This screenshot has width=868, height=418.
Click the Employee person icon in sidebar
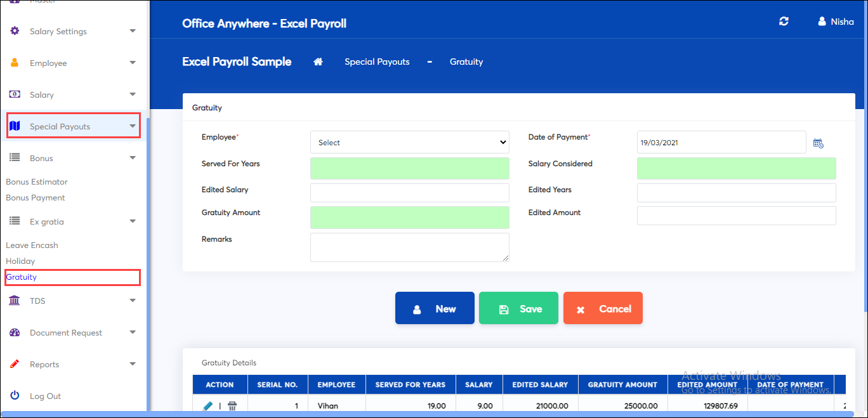(15, 63)
